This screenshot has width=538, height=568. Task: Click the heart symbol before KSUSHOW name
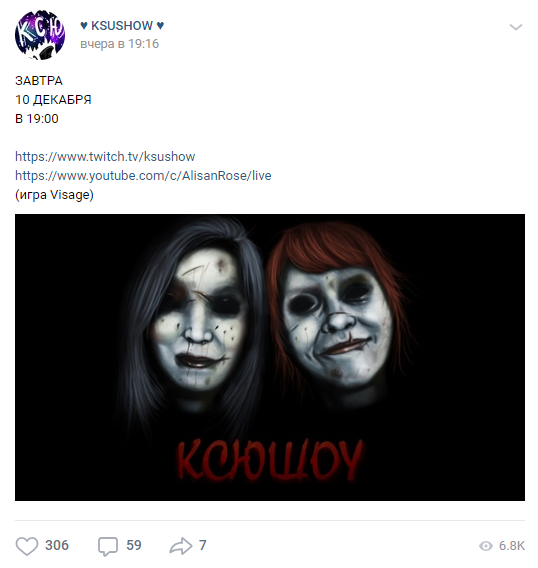click(x=84, y=26)
